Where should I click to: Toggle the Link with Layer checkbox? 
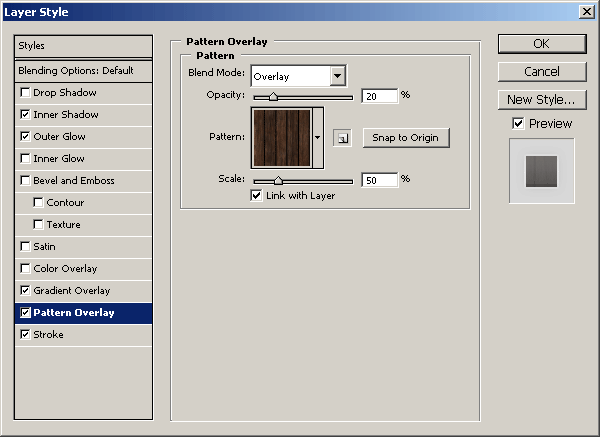(x=256, y=196)
